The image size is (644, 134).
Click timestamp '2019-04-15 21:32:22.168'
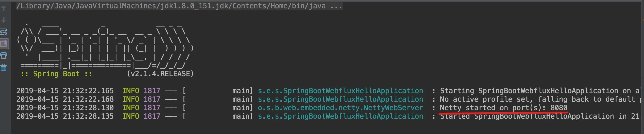click(65, 99)
